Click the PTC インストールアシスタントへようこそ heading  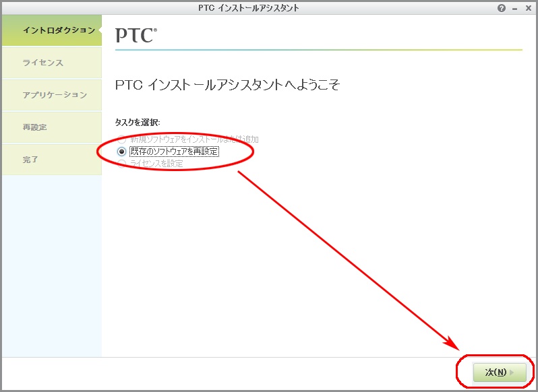[227, 85]
